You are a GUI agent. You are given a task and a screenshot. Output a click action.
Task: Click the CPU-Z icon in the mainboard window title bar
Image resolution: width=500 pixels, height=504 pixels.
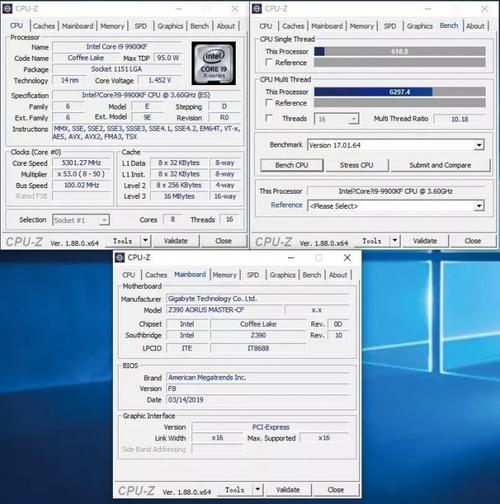click(120, 258)
